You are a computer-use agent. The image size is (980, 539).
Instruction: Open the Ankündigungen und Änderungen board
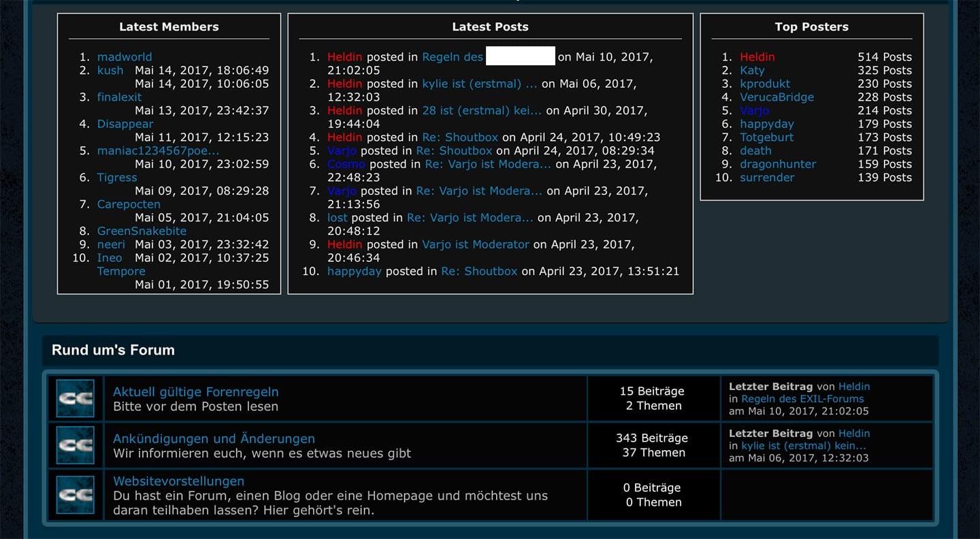coord(214,439)
